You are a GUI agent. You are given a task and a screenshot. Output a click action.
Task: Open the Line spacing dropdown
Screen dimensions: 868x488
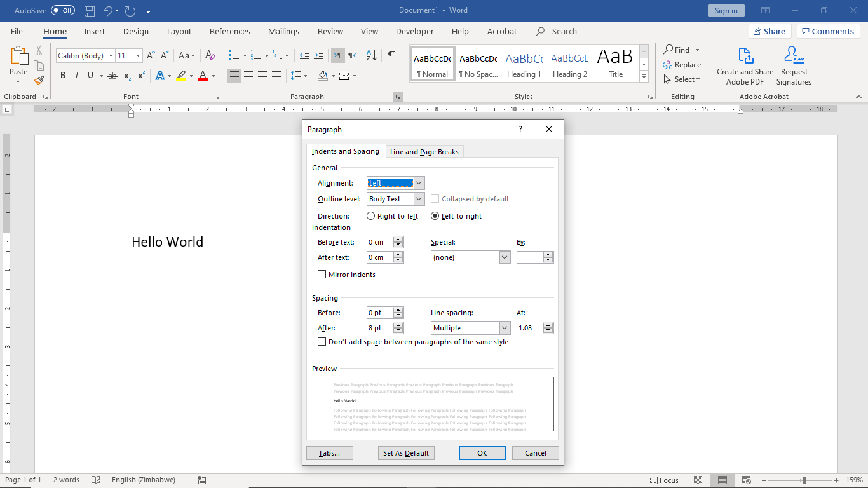[x=505, y=328]
